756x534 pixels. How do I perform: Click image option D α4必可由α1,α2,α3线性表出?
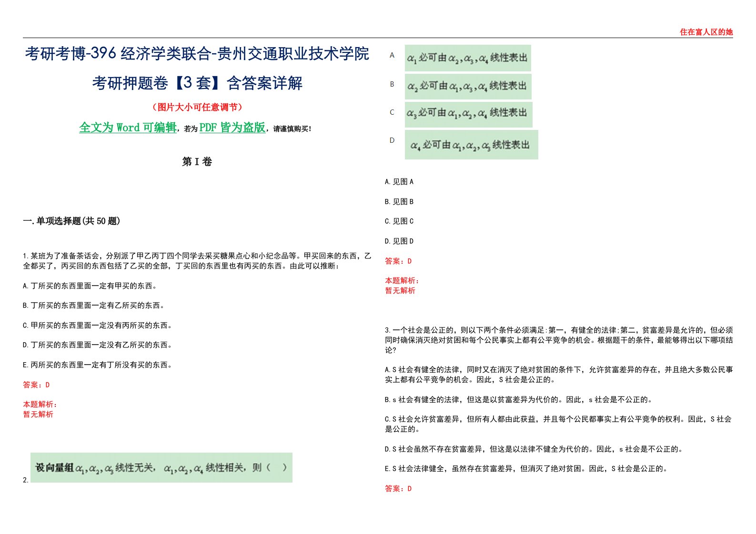coord(472,145)
